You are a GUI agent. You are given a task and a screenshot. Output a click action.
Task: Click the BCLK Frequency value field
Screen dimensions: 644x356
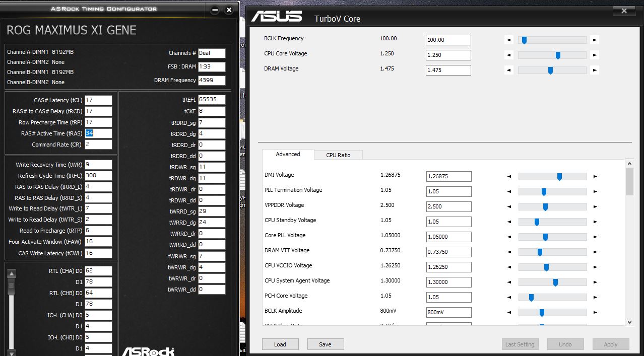tap(448, 40)
